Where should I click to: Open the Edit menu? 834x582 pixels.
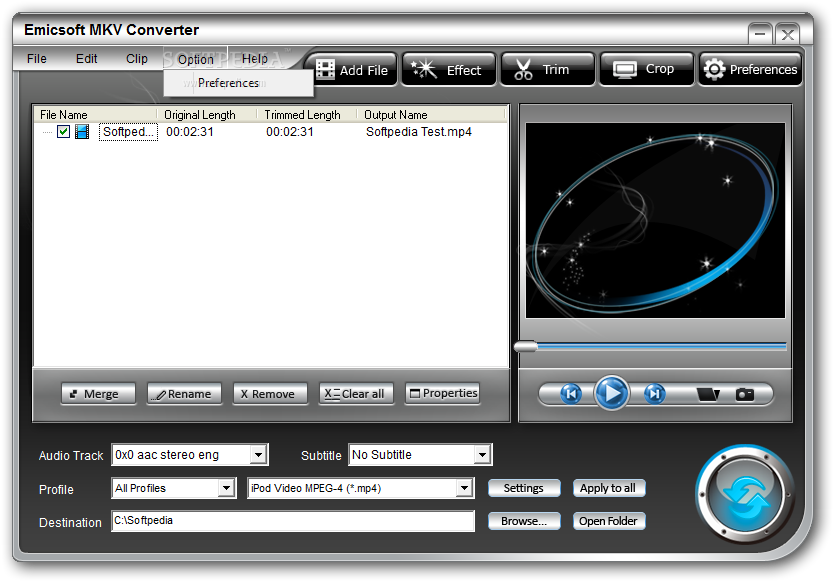coord(86,59)
